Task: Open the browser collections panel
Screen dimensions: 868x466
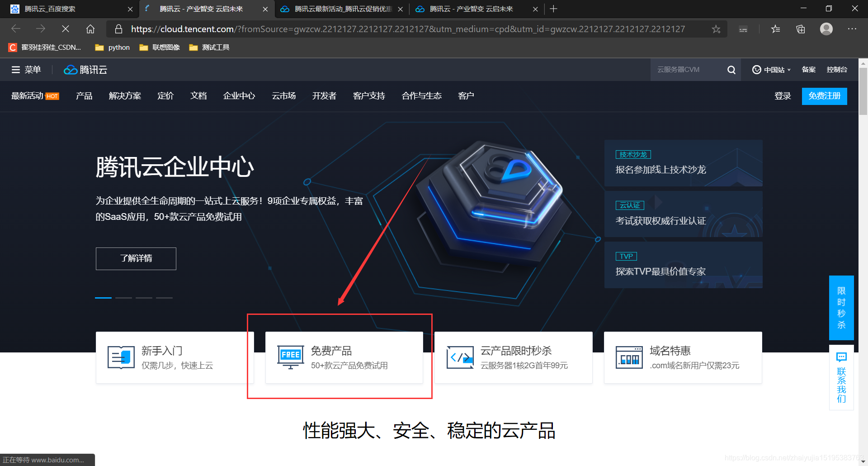Action: point(801,29)
